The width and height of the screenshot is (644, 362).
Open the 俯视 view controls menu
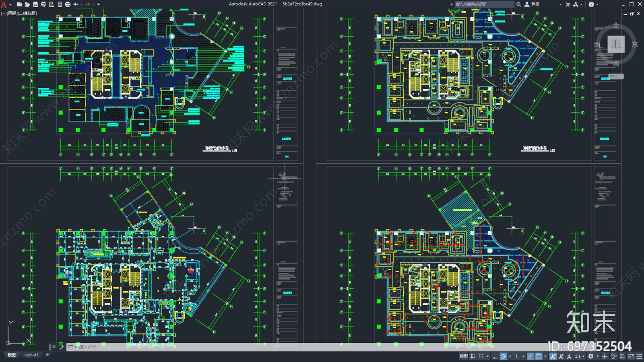click(12, 13)
